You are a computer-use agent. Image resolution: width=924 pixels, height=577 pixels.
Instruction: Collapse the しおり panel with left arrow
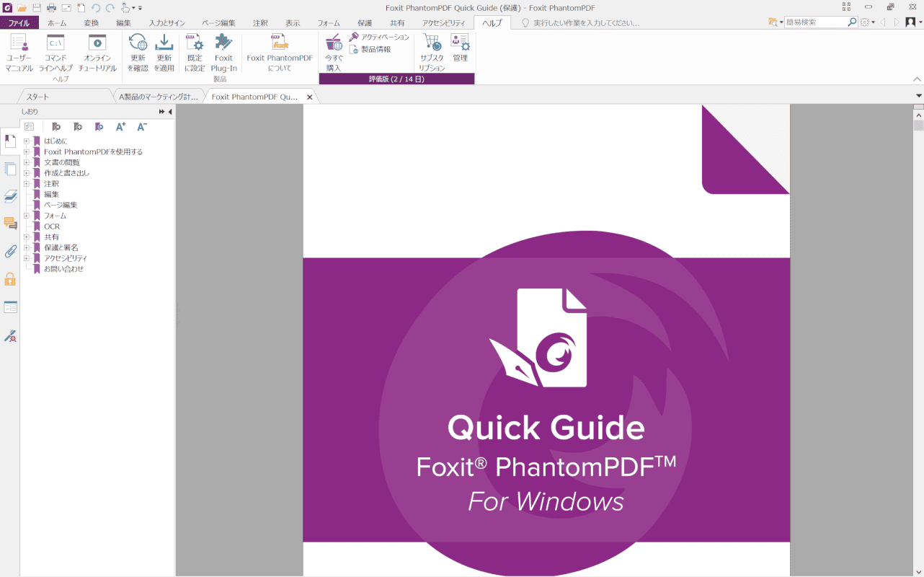coord(170,112)
